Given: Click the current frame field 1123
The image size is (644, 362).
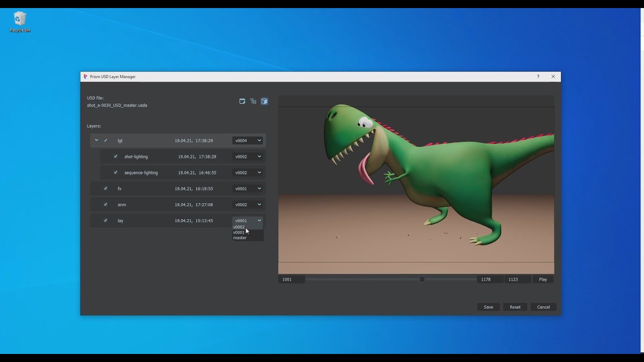Looking at the screenshot, I should pyautogui.click(x=518, y=279).
